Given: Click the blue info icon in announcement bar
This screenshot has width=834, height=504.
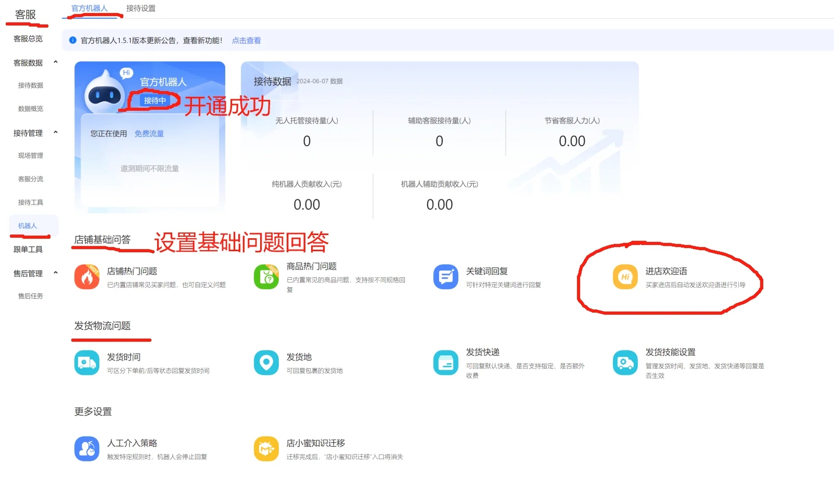Looking at the screenshot, I should click(x=73, y=40).
